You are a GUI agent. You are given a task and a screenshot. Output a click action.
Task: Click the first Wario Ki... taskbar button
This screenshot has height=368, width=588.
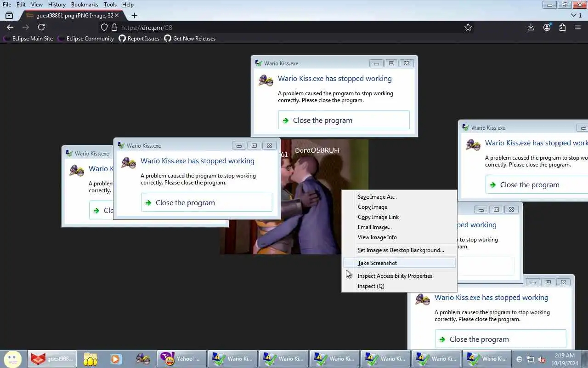tap(232, 359)
